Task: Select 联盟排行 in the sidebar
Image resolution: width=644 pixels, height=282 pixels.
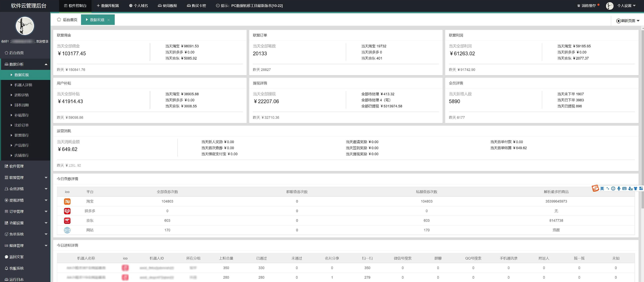Action: 25,135
